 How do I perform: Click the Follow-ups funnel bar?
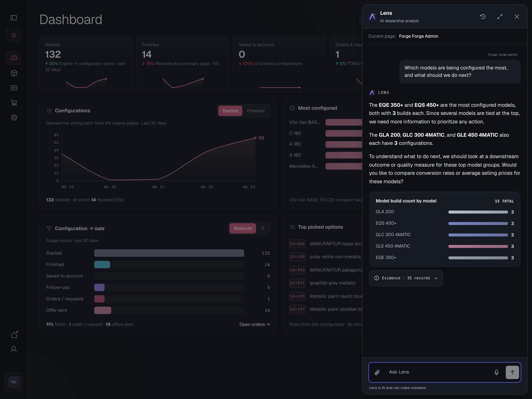pyautogui.click(x=99, y=287)
